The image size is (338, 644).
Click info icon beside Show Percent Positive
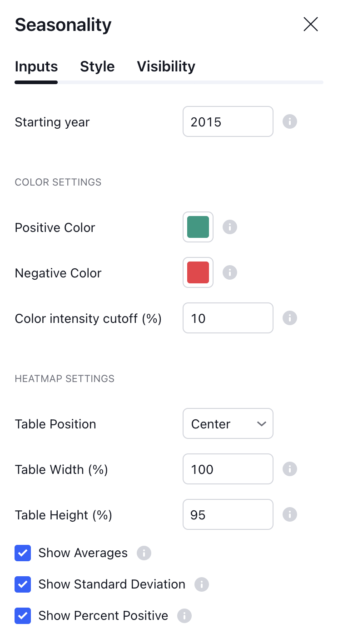(x=184, y=616)
